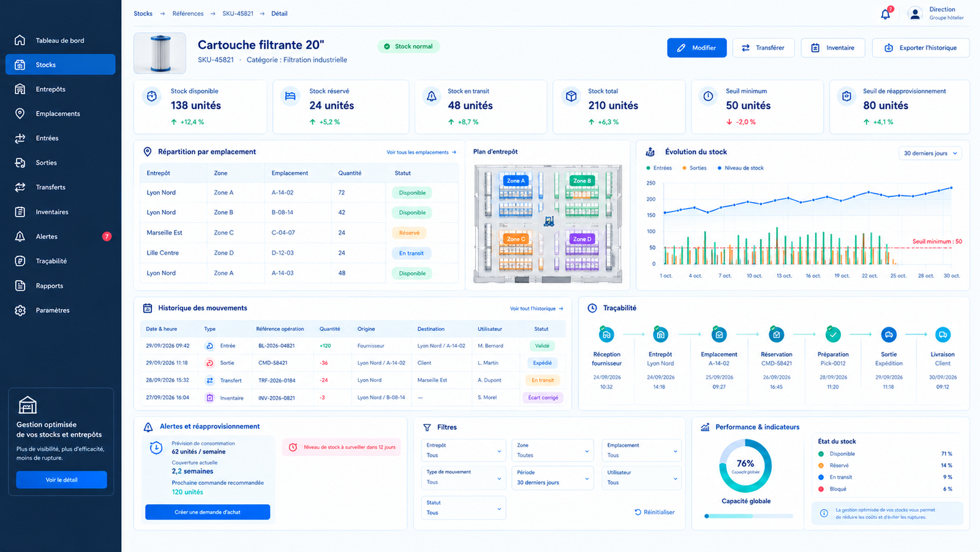
Task: Go to Tableau de bord in sidebar
Action: tap(60, 40)
